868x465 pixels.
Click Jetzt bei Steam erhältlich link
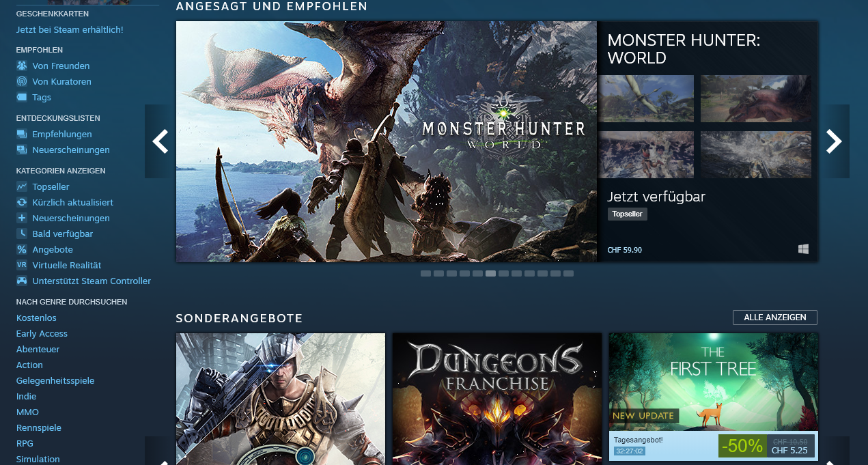70,30
